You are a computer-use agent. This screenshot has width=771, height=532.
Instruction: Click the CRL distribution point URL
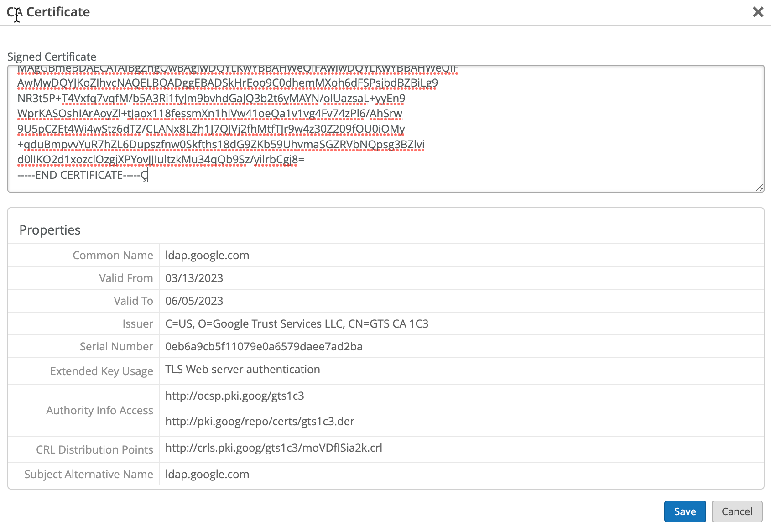[273, 448]
